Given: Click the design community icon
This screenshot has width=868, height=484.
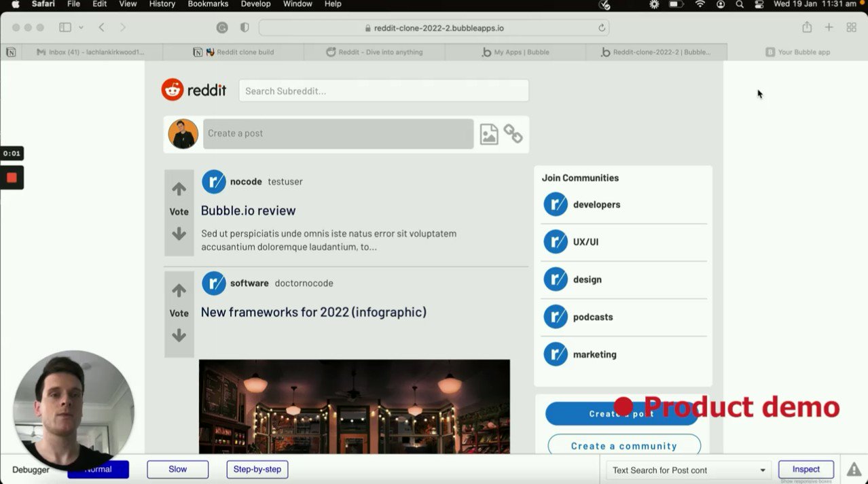Looking at the screenshot, I should click(556, 279).
